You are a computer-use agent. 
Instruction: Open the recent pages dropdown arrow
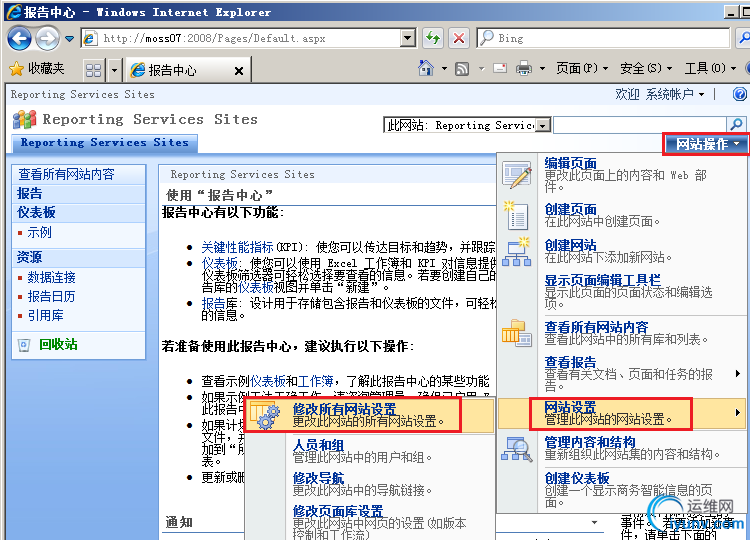pyautogui.click(x=70, y=39)
